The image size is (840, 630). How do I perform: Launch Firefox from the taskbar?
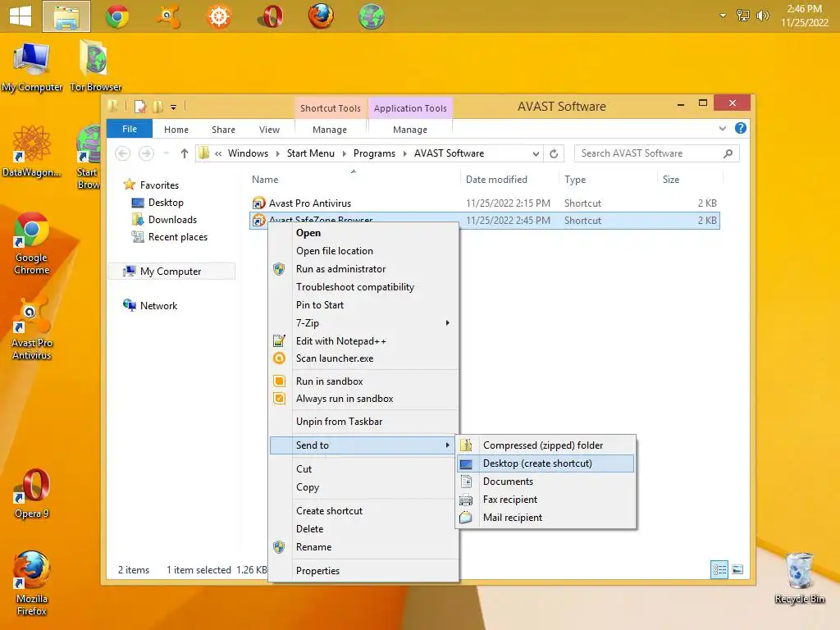(x=321, y=16)
